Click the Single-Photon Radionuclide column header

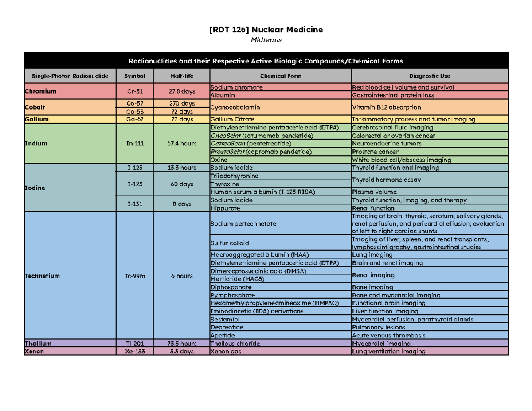click(69, 76)
